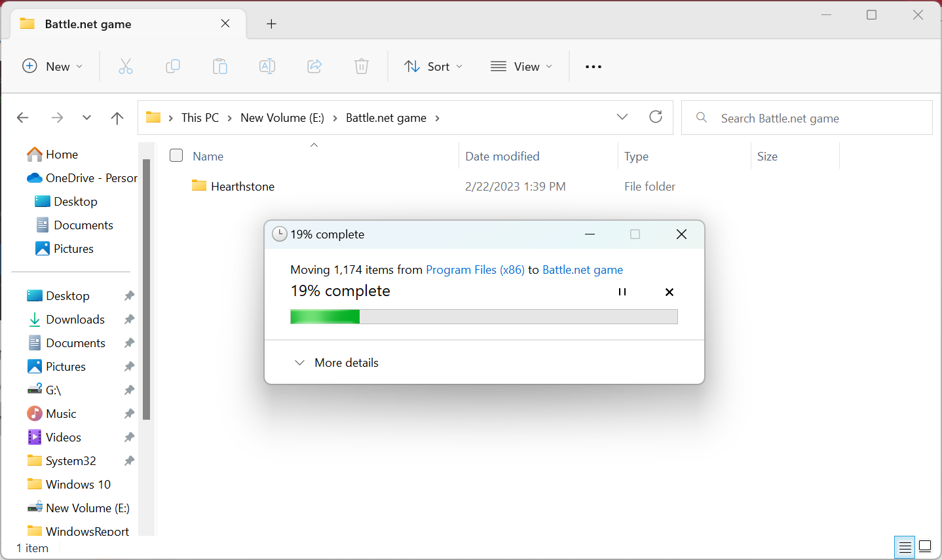Click the Hearthstone folder icon
The width and height of the screenshot is (942, 560).
199,185
